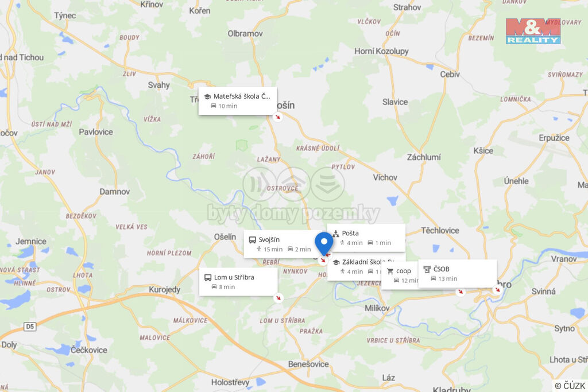Screen dimensions: 588x392
Task: Click the red arrow marker below Lom u Stříbra card
Action: tap(278, 298)
